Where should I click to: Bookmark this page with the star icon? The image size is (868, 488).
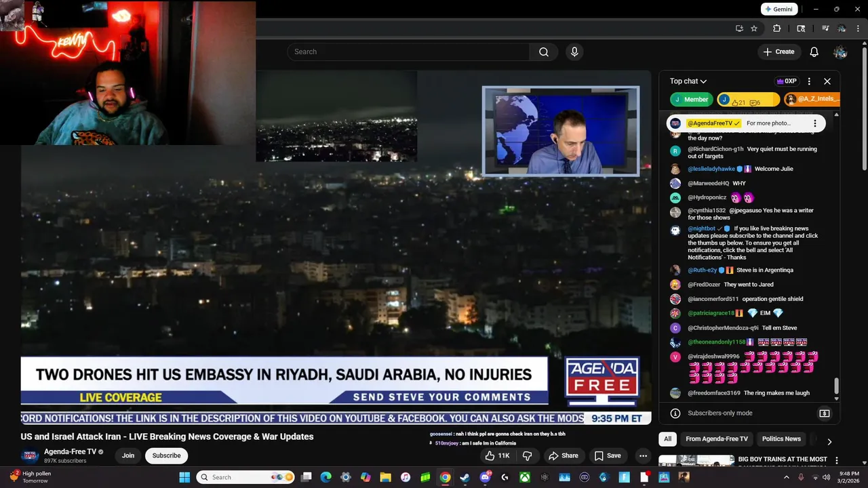[754, 28]
